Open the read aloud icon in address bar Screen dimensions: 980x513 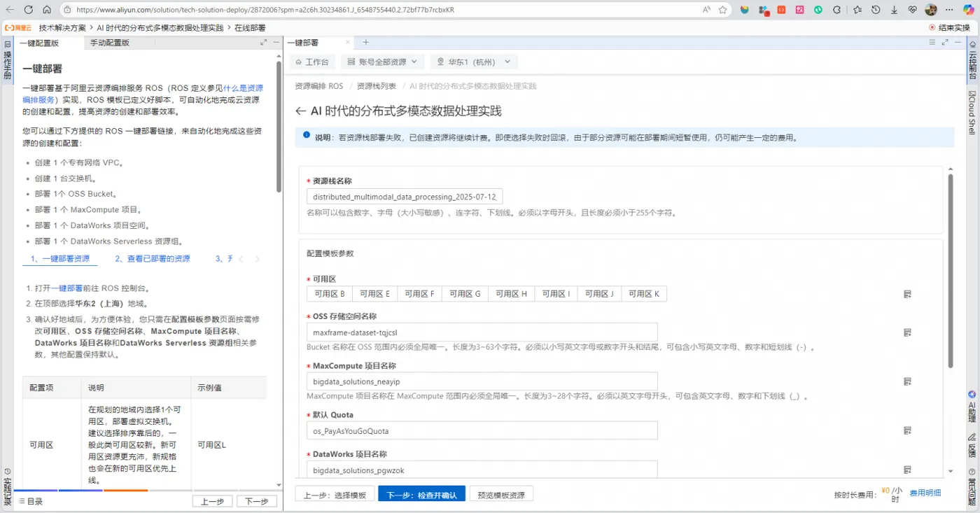coord(707,10)
